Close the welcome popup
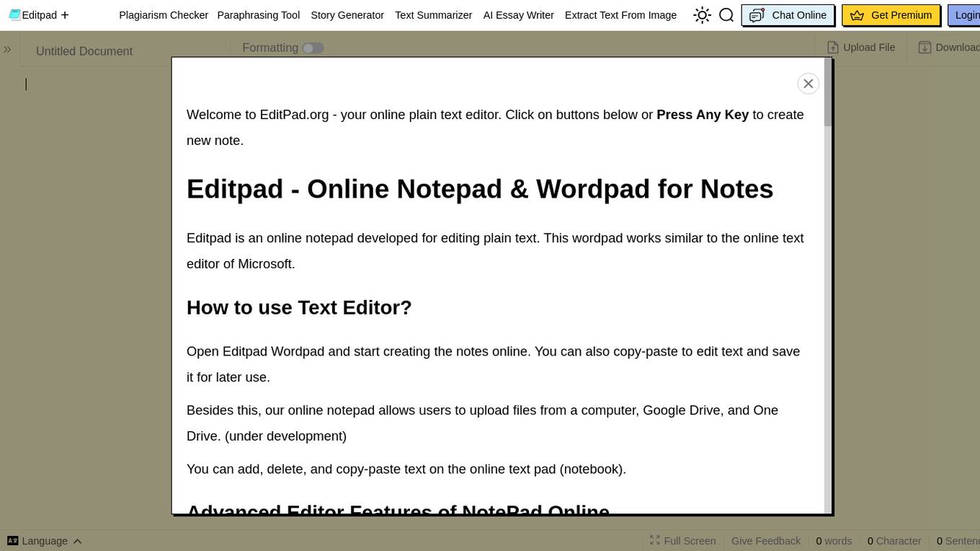 click(808, 84)
